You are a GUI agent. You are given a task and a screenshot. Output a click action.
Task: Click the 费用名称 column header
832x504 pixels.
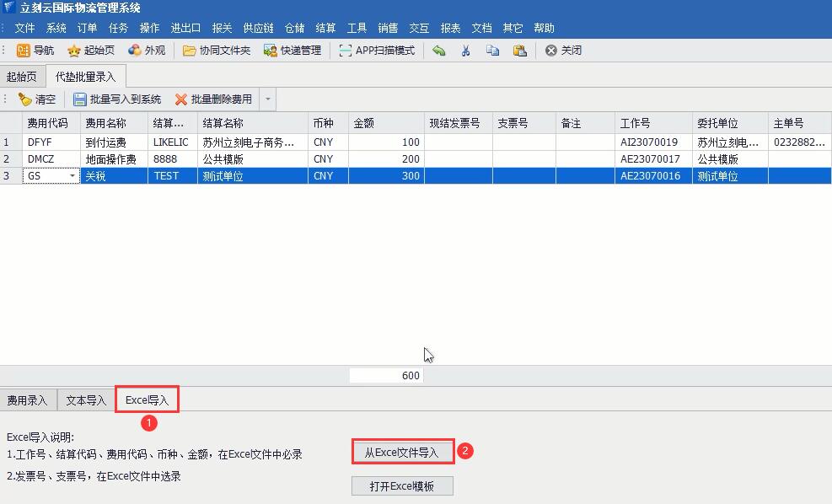[114, 124]
